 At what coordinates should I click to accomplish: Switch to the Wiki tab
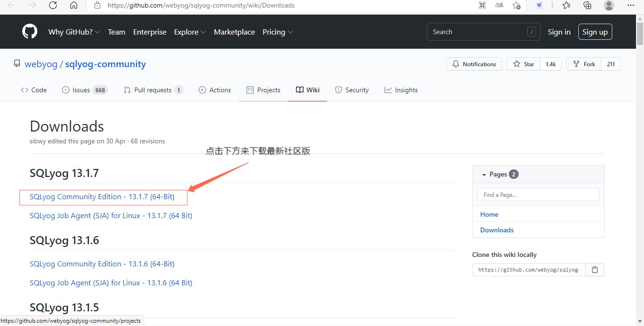(x=308, y=90)
